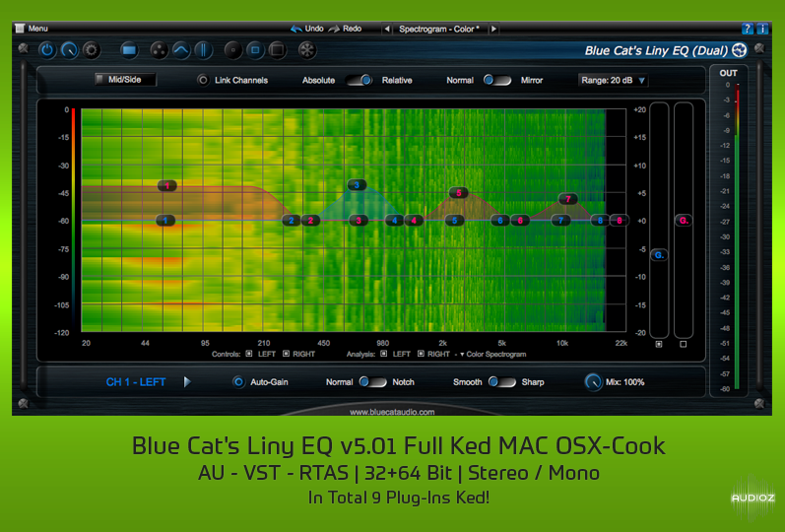
Task: Click the Redo button
Action: point(346,29)
